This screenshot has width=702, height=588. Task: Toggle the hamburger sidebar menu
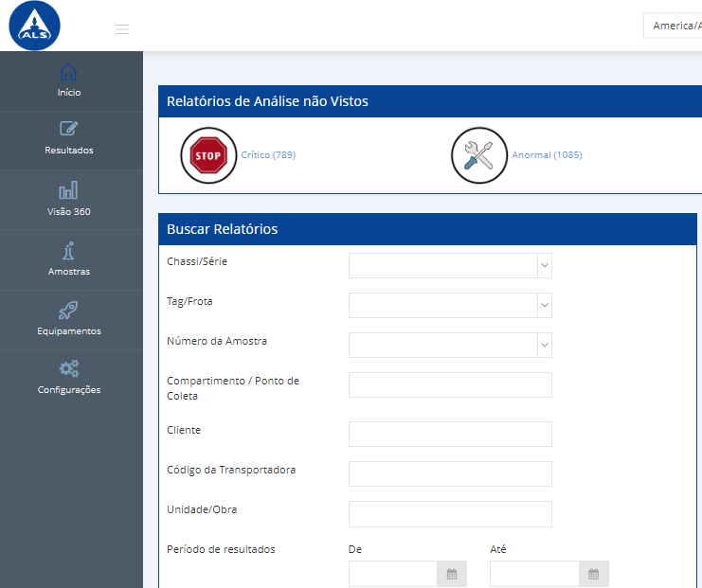point(122,29)
